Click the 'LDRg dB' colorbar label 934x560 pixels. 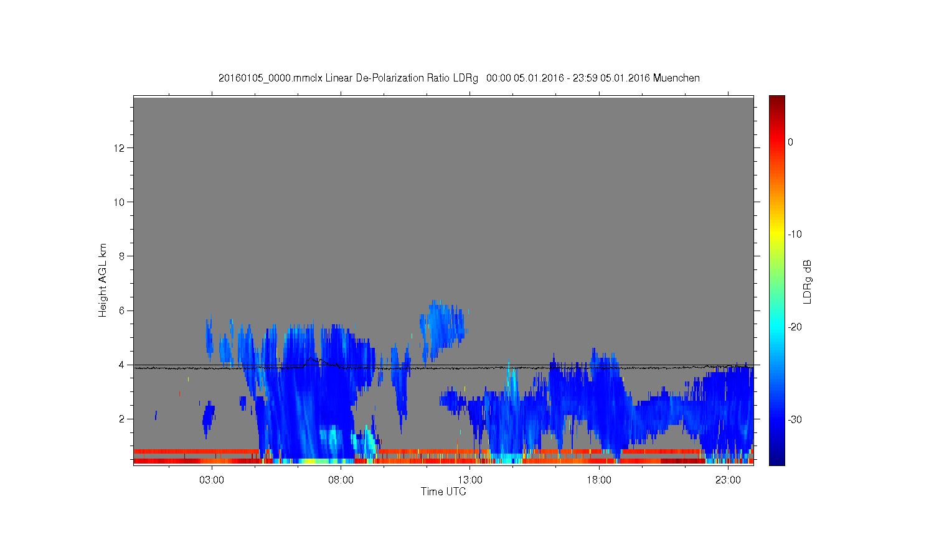click(808, 282)
